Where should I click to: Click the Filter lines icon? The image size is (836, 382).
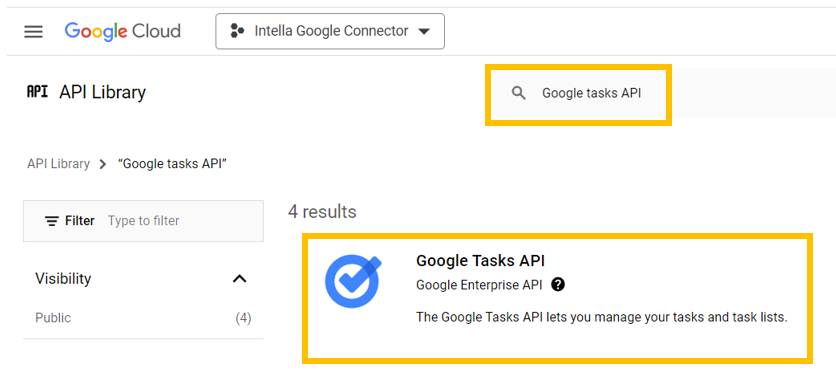[52, 221]
